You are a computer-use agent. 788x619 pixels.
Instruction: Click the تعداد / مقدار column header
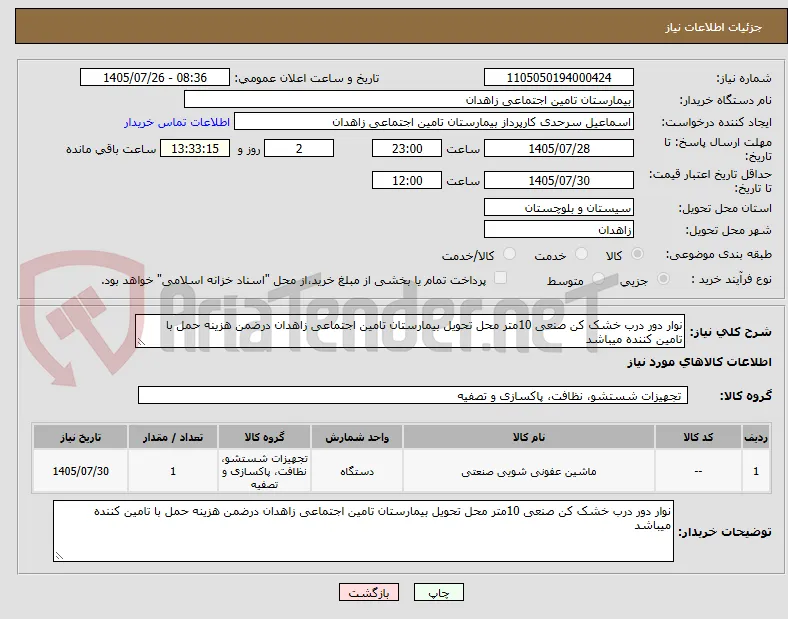pos(173,437)
